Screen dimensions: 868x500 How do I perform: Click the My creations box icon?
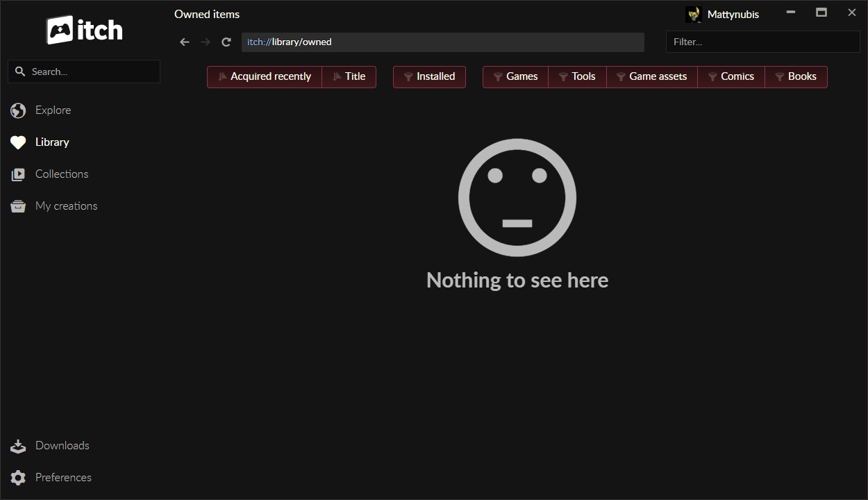pos(18,206)
